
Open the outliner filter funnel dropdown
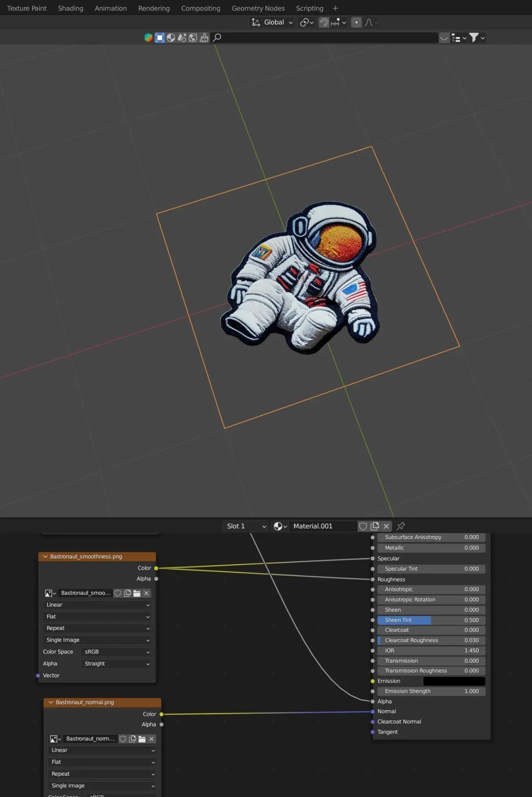point(477,38)
